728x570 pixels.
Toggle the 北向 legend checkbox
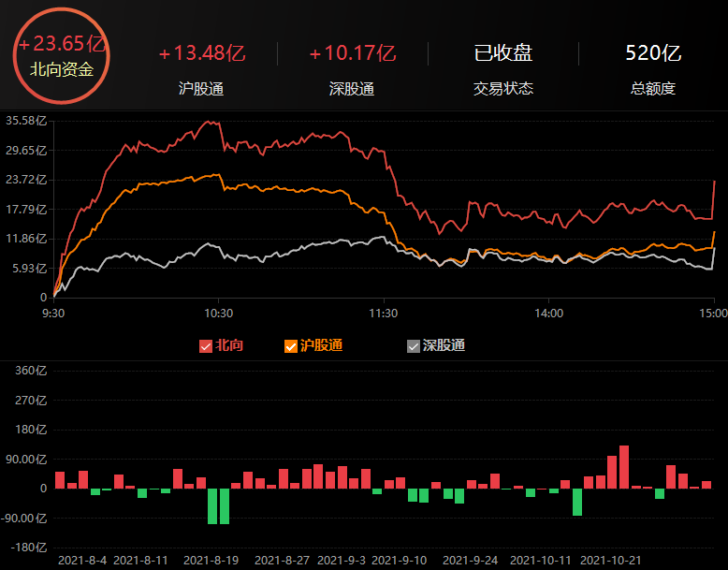pos(206,346)
